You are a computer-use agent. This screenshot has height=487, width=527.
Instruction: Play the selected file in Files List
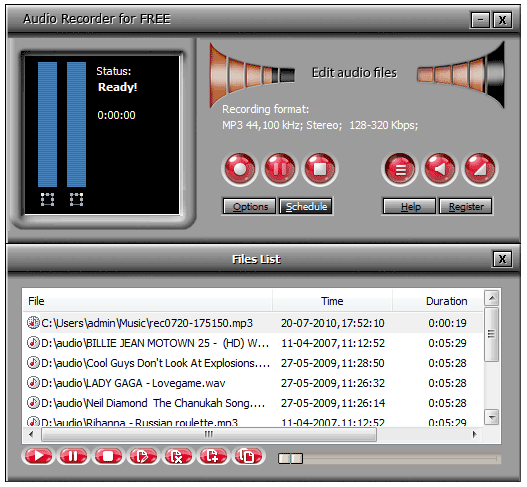(x=38, y=456)
